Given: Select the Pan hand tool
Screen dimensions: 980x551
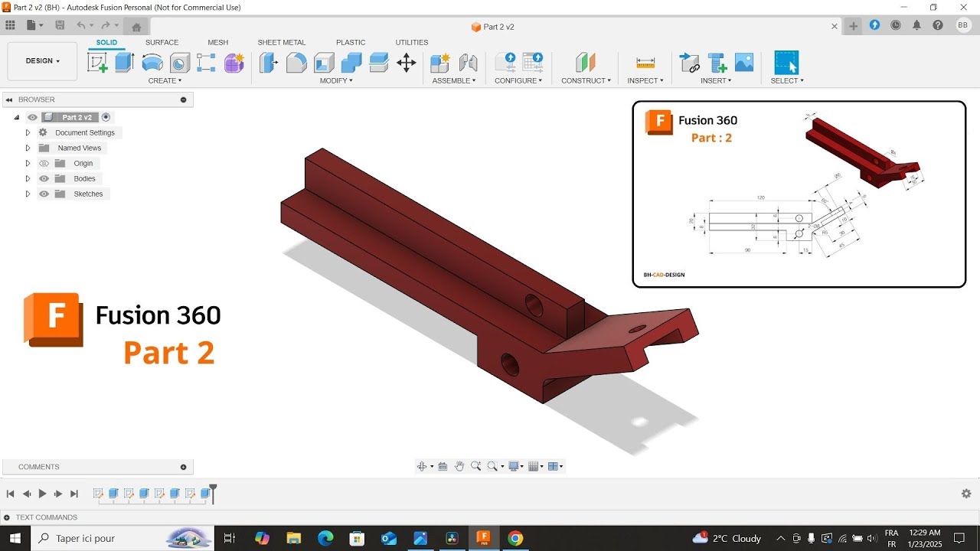Looking at the screenshot, I should (x=459, y=466).
